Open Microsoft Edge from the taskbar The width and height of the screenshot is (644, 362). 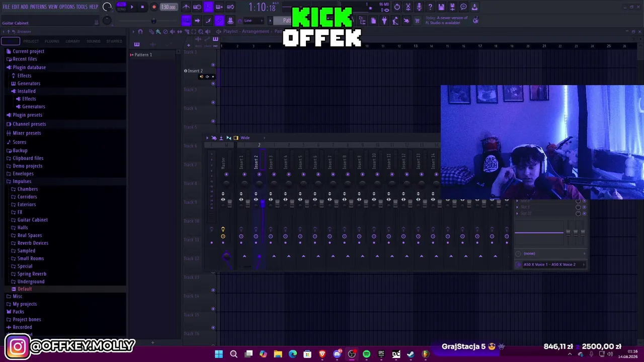[x=293, y=354]
